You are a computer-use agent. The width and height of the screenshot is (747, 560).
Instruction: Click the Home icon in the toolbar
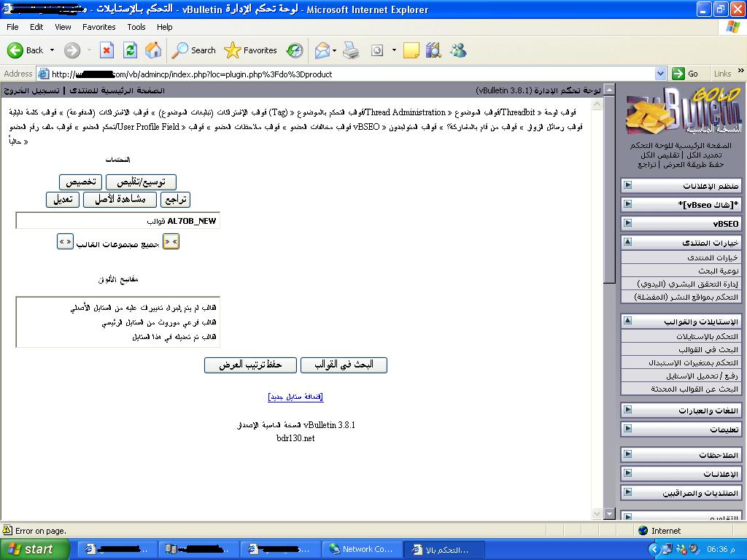pos(153,50)
